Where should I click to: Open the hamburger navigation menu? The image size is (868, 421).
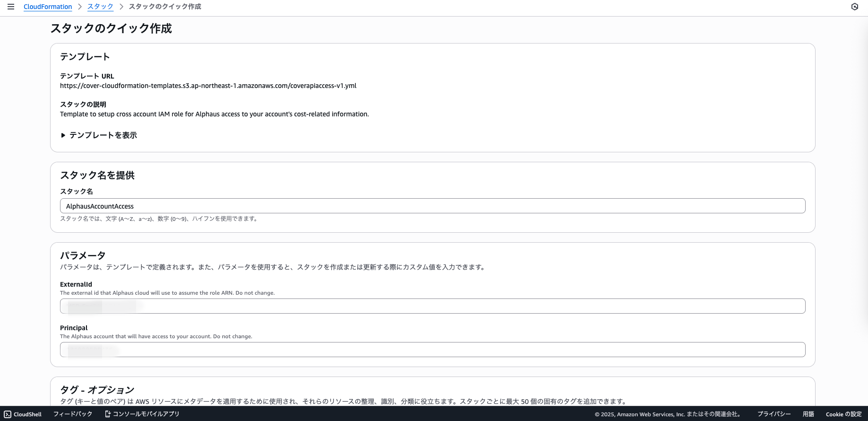pos(11,7)
